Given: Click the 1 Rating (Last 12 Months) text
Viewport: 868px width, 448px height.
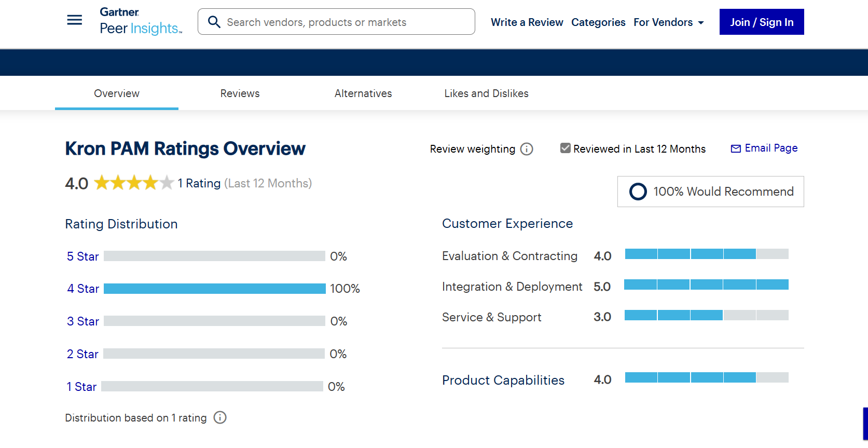Looking at the screenshot, I should 245,183.
